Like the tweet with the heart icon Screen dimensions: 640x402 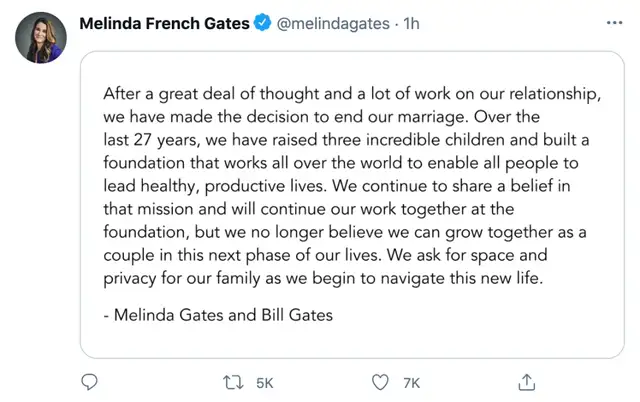tap(380, 383)
